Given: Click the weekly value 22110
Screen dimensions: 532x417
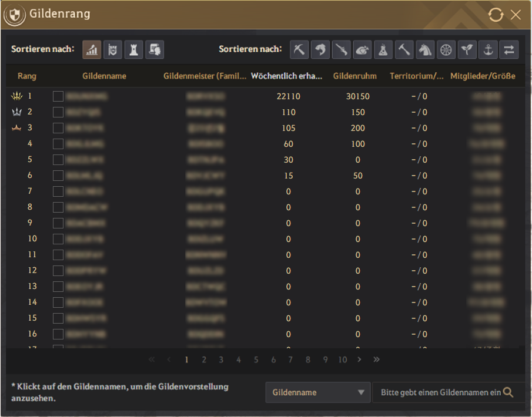Looking at the screenshot, I should 289,96.
